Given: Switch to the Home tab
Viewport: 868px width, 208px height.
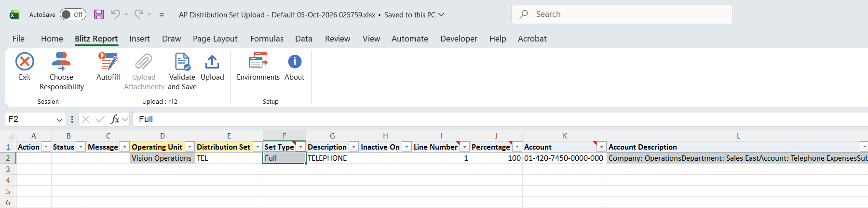Looking at the screenshot, I should point(52,39).
